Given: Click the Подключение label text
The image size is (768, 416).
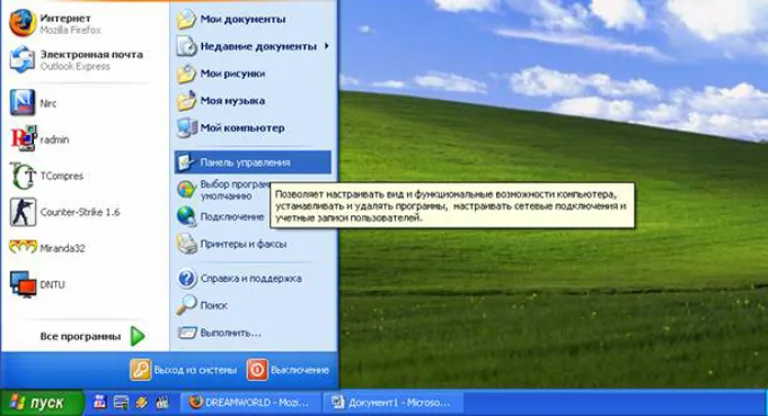Looking at the screenshot, I should click(232, 217).
